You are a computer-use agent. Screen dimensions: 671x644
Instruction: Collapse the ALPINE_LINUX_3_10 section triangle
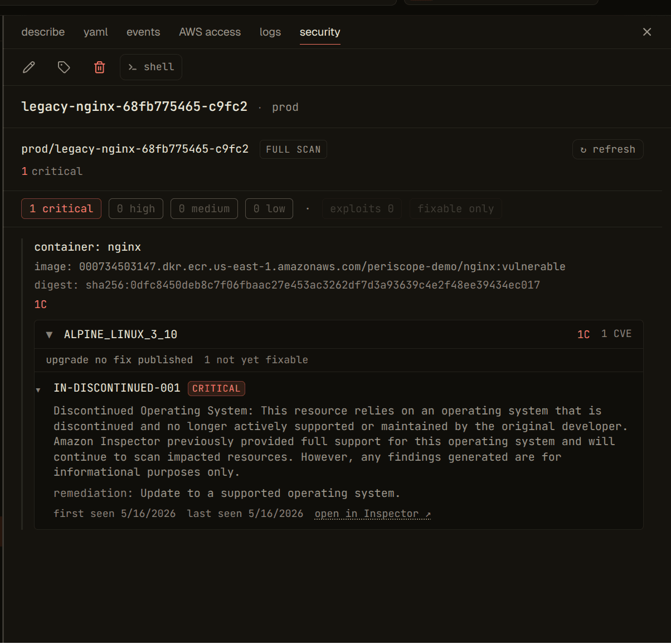[49, 335]
